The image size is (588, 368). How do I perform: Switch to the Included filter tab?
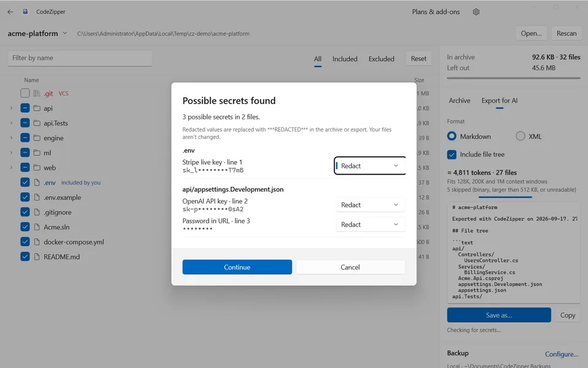pyautogui.click(x=345, y=59)
